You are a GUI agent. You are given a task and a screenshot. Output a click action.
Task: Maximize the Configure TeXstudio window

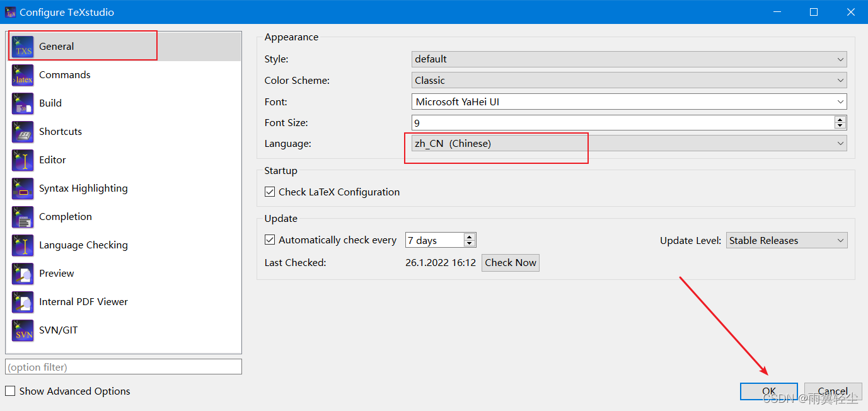814,12
